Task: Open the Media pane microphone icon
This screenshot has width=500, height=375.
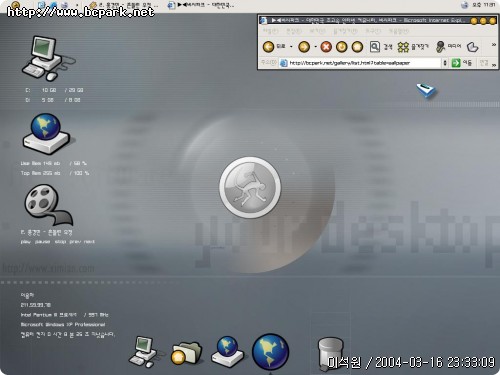Action: pos(440,47)
